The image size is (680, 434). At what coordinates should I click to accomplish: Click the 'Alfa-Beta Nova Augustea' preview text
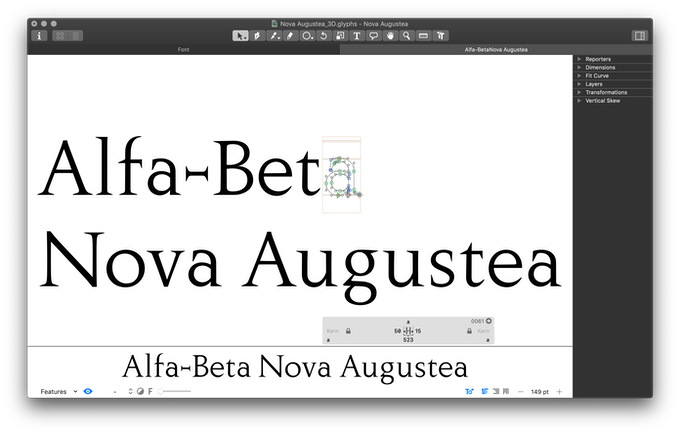point(295,367)
